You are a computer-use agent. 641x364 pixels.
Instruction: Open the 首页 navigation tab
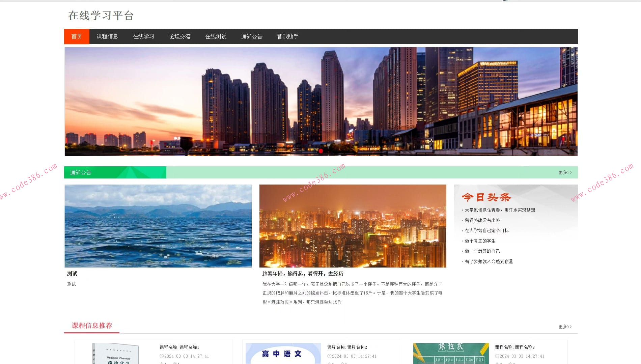tap(77, 36)
